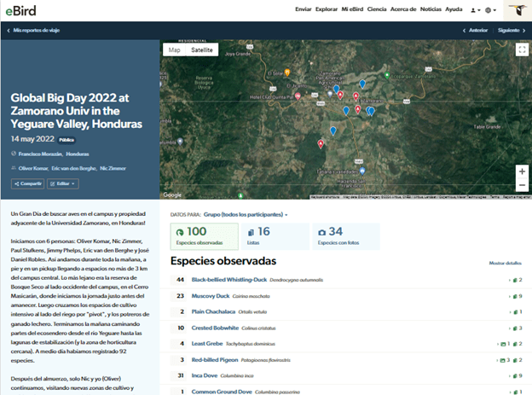Screen dimensions: 532x395
Task: Go back to Mis reportes de viaje
Action: point(33,30)
